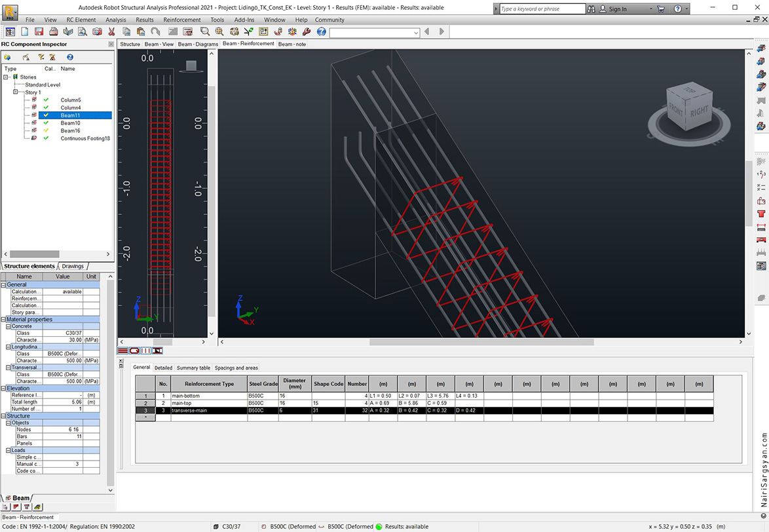Click the Save floppy disk toolbar icon

click(x=39, y=31)
